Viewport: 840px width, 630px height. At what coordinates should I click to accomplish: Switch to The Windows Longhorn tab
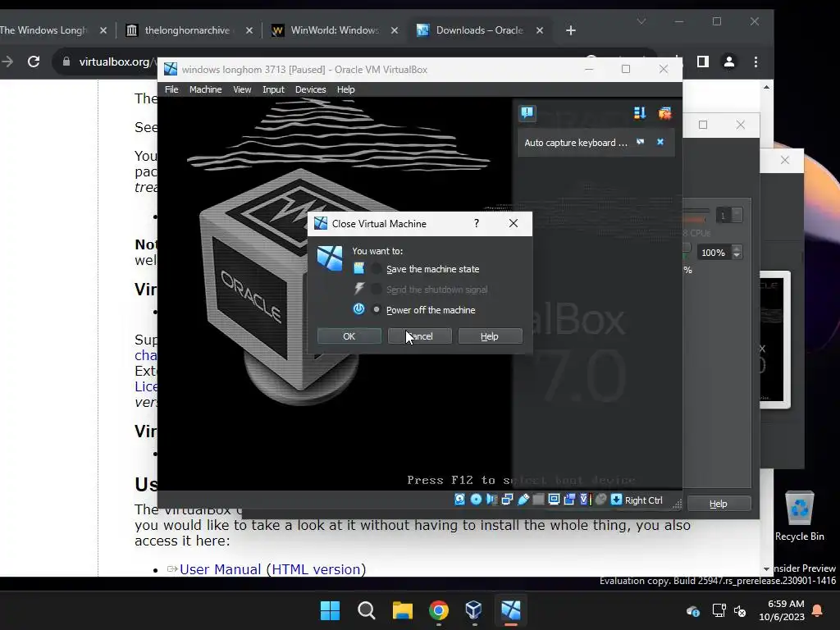[x=52, y=30]
